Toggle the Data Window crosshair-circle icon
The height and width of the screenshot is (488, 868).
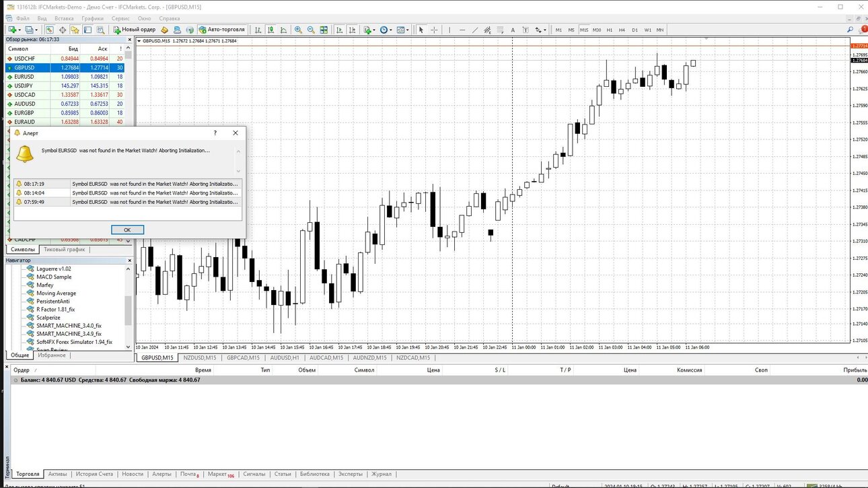coord(63,30)
